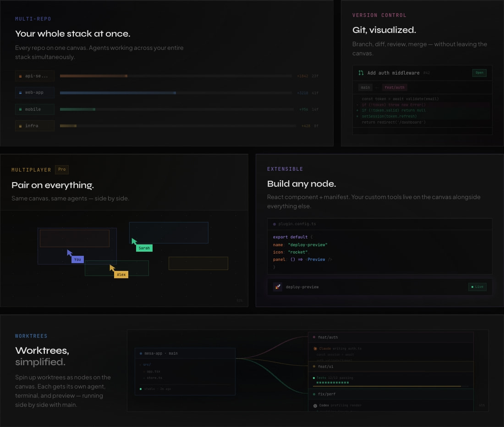The image size is (504, 427).
Task: Click the Open status badge on the pull request
Action: pyautogui.click(x=479, y=73)
